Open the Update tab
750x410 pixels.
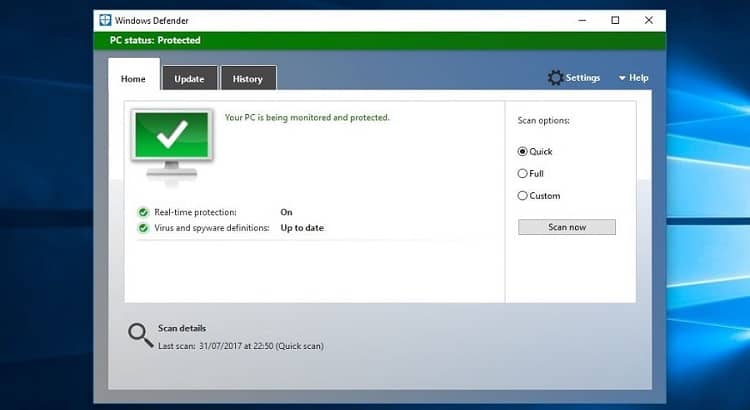pyautogui.click(x=189, y=78)
